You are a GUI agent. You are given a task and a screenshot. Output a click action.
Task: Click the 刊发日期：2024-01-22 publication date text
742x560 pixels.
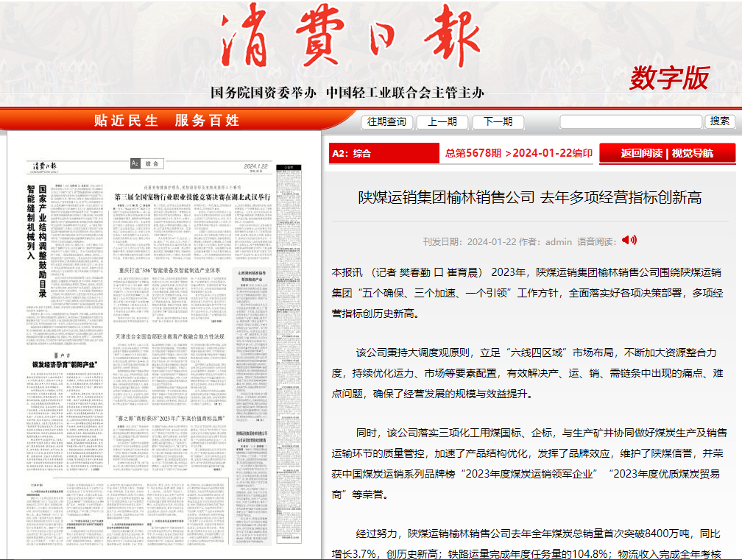470,241
